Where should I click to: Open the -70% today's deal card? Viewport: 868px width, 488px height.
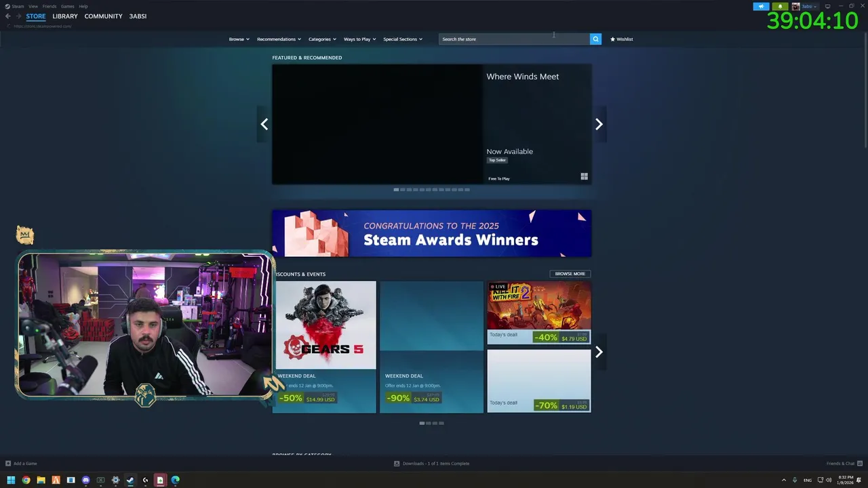(538, 381)
